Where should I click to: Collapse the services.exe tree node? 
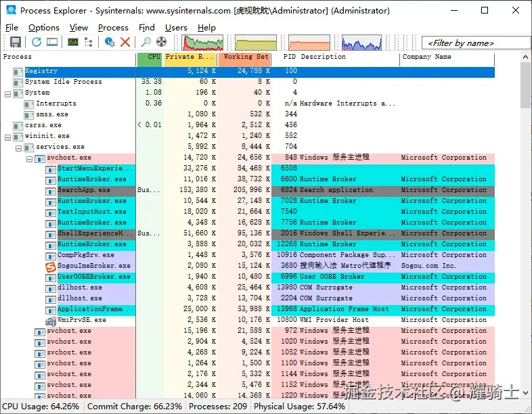19,148
